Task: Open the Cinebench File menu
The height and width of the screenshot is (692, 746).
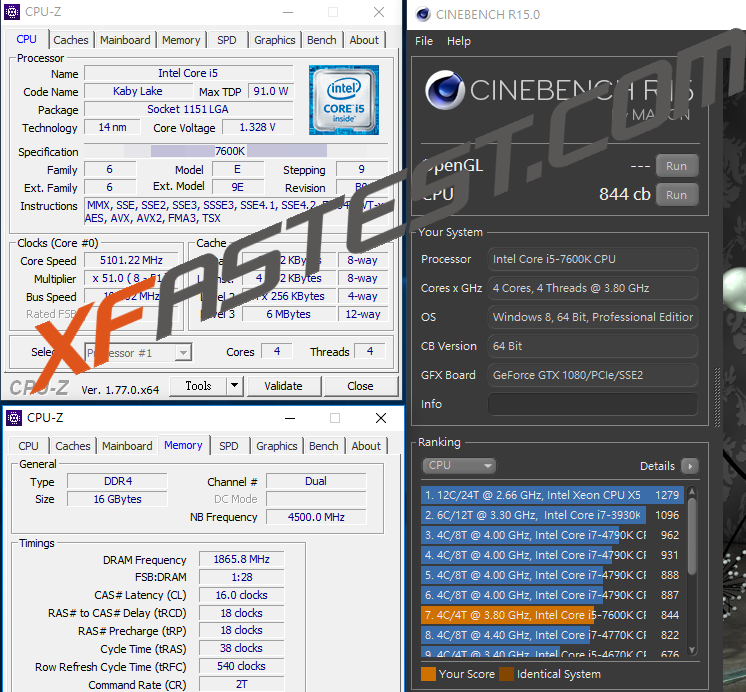Action: coord(424,41)
